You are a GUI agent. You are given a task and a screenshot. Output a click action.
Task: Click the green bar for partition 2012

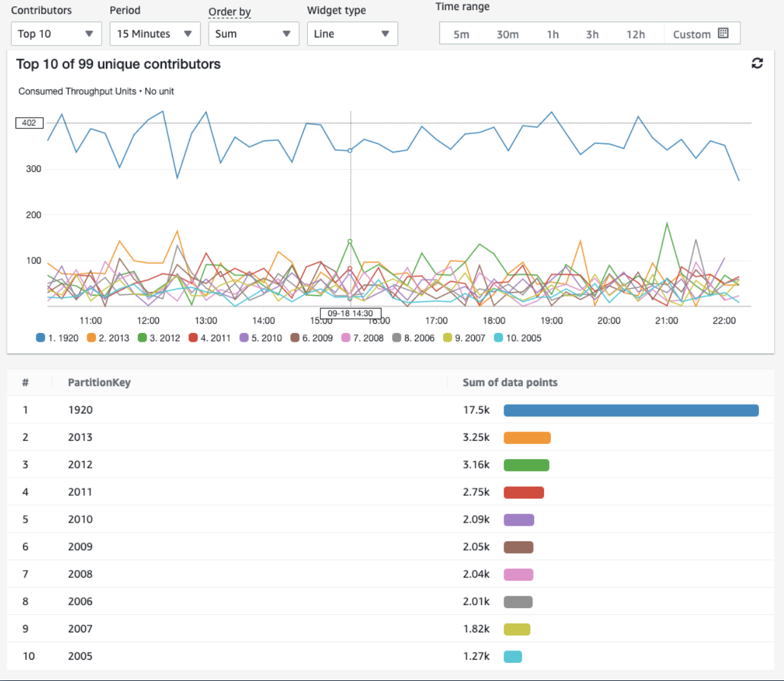[x=527, y=465]
